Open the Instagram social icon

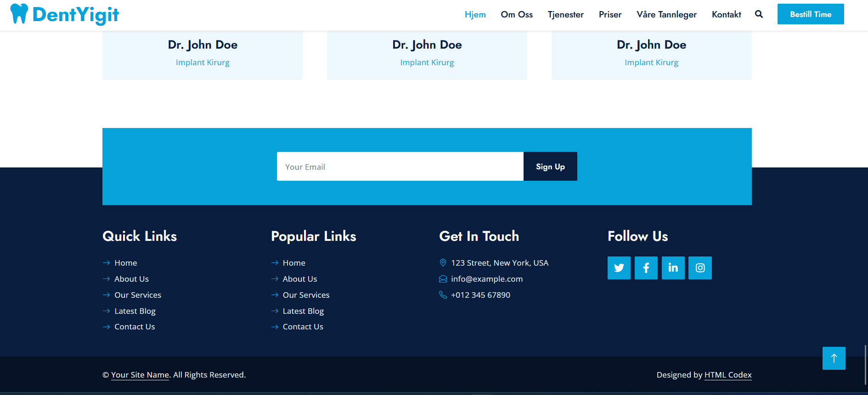coord(700,268)
